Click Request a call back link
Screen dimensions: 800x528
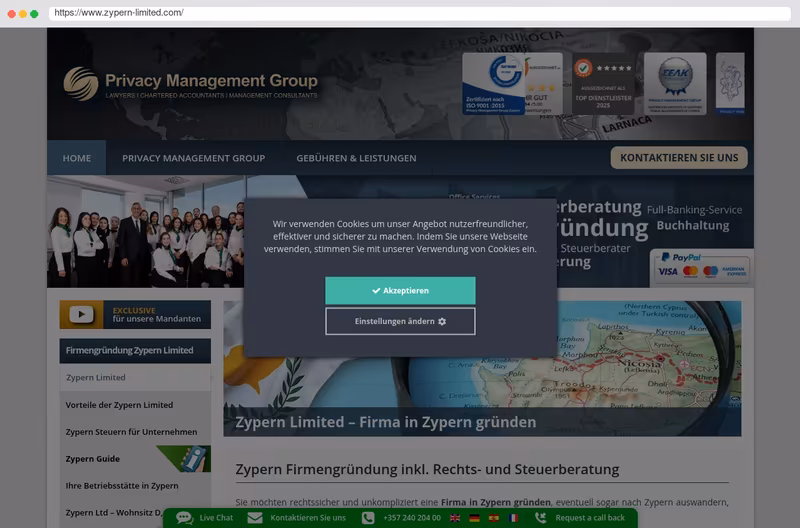tap(590, 518)
